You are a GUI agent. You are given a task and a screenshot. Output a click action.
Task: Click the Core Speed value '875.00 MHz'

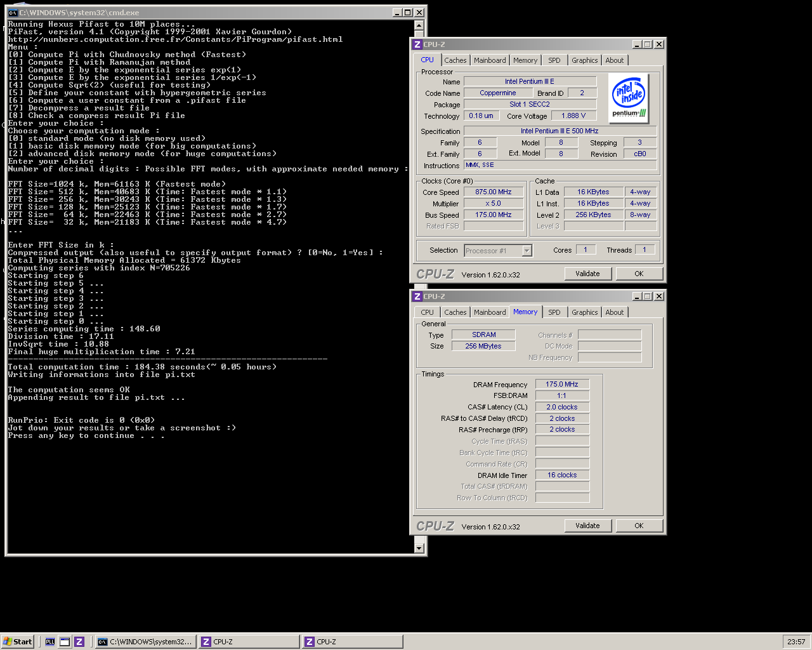(x=494, y=192)
